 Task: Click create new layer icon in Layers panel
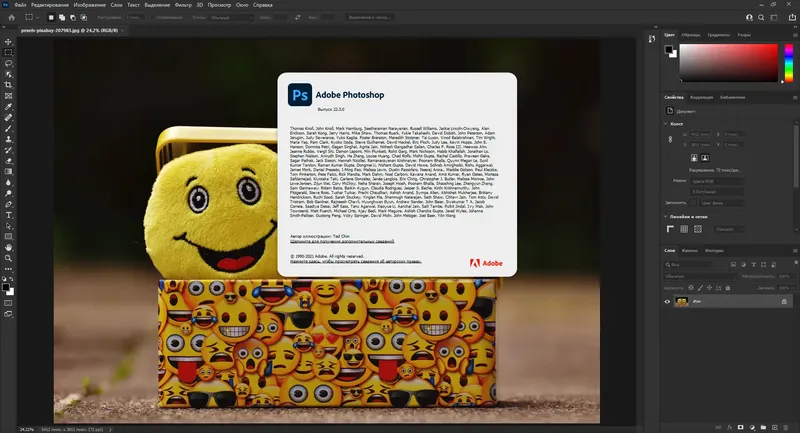(x=774, y=427)
